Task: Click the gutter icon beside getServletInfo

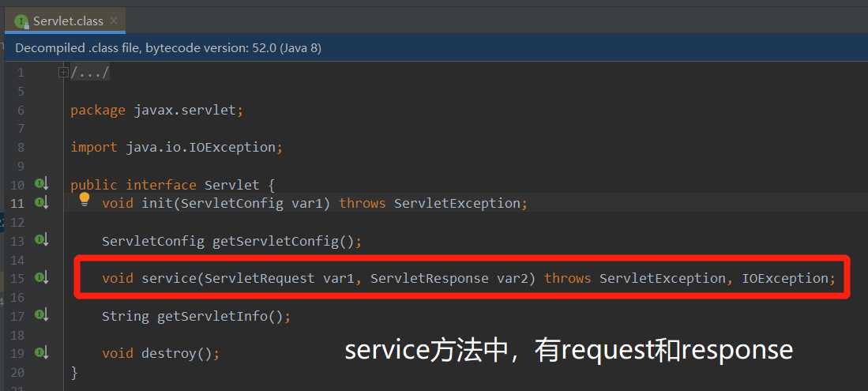Action: pos(42,315)
